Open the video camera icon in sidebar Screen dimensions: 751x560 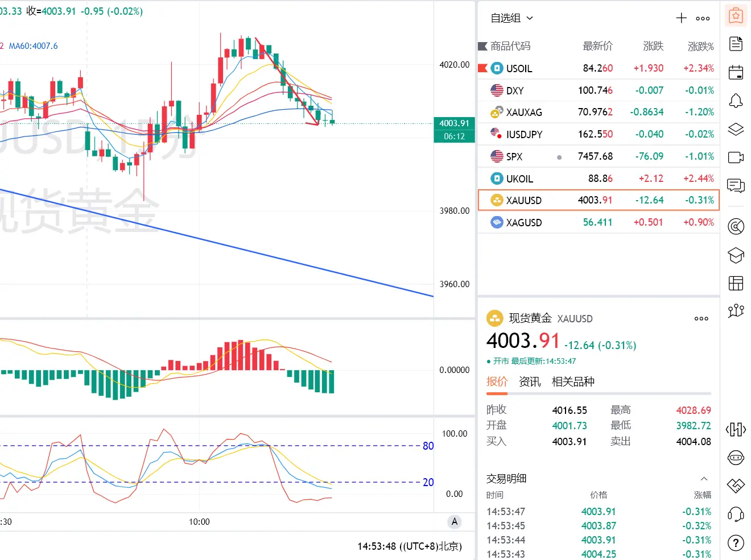point(736,157)
